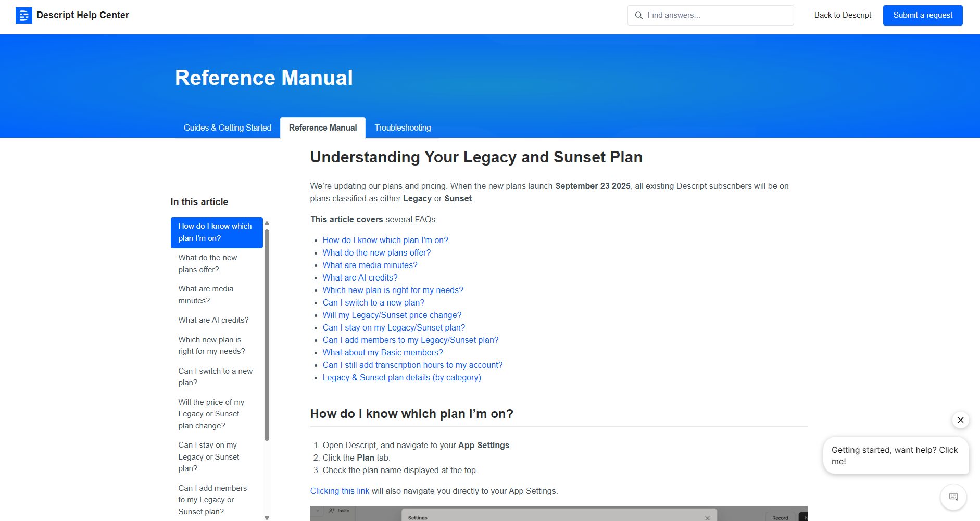Image resolution: width=980 pixels, height=521 pixels.
Task: Open "What are AI credits?" article link
Action: (x=360, y=278)
